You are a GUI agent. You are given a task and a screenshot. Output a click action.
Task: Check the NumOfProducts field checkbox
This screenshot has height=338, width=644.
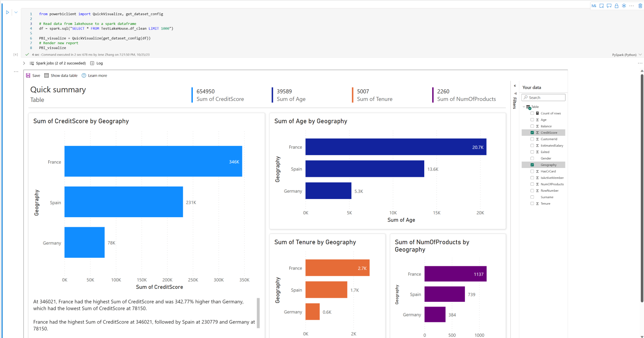coord(532,184)
